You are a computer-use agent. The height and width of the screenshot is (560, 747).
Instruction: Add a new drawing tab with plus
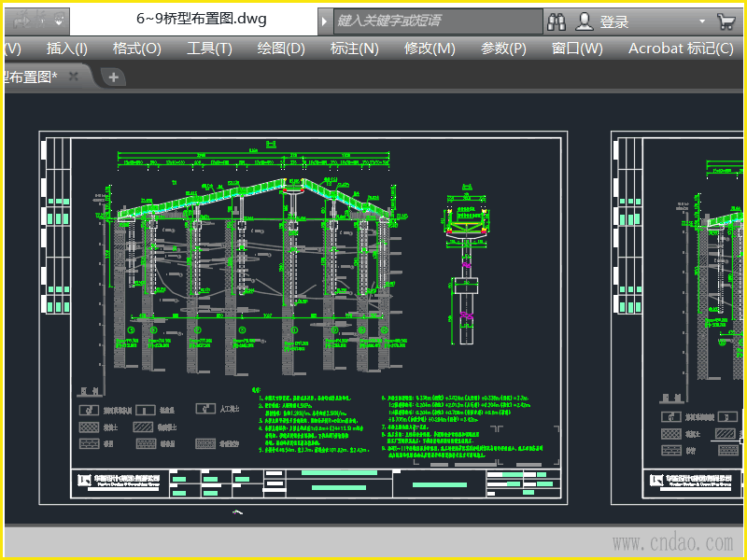(x=113, y=77)
